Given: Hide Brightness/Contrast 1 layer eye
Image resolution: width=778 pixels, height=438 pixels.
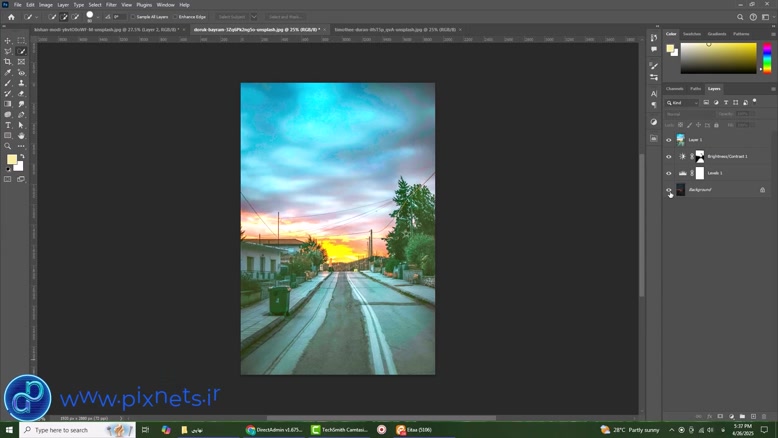Looking at the screenshot, I should [668, 157].
